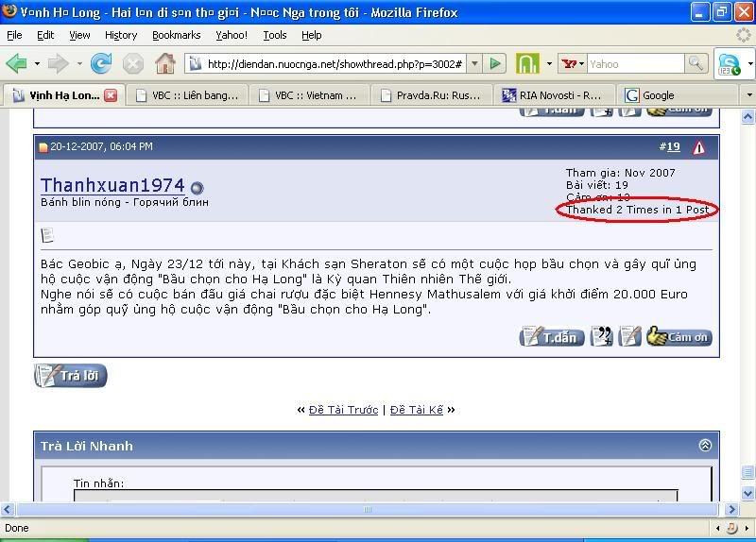The image size is (756, 542).
Task: Click the quick reply pencil icon on post
Action: coord(630,337)
